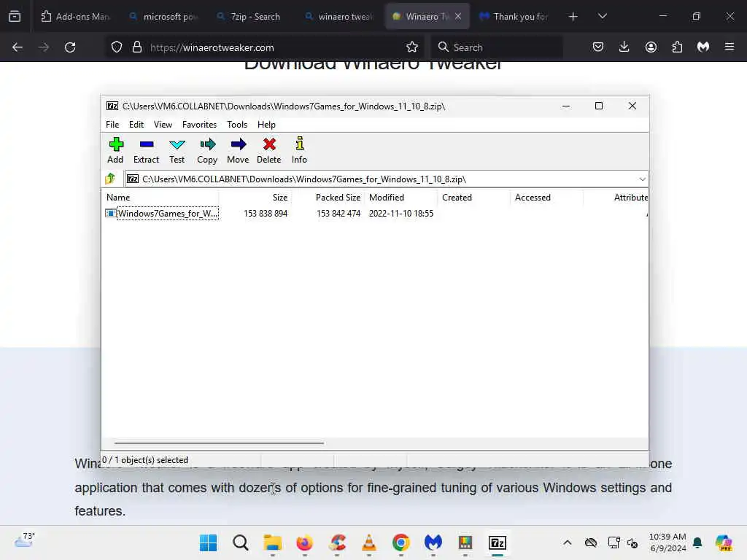
Task: Open tracking protection shield icon
Action: [x=117, y=47]
